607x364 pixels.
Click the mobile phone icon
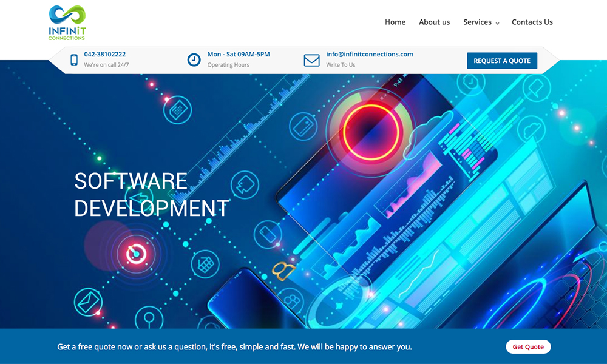74,60
